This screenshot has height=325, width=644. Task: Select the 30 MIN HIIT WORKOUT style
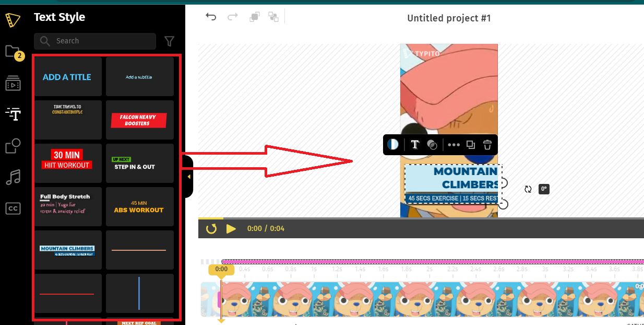tap(68, 164)
